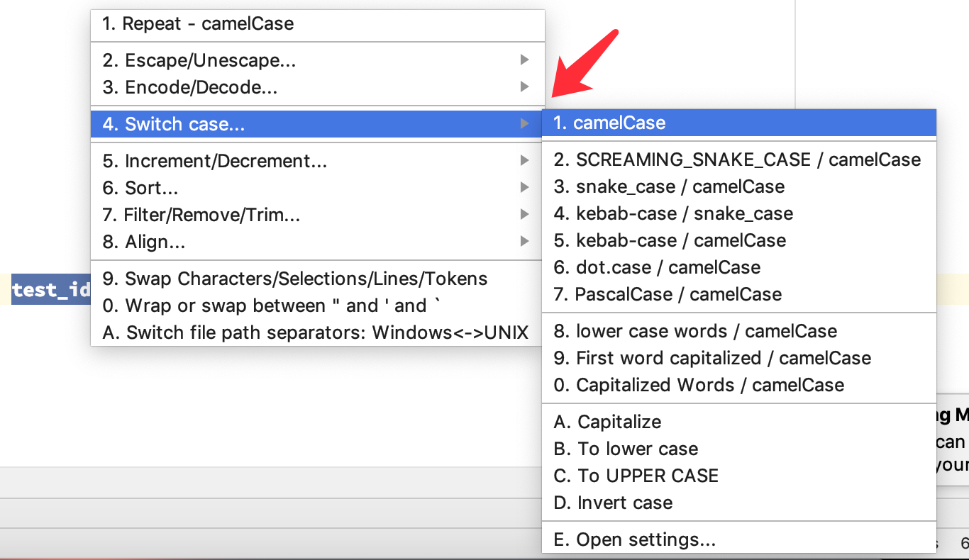Expand the Align submenu arrow
969x560 pixels.
525,241
